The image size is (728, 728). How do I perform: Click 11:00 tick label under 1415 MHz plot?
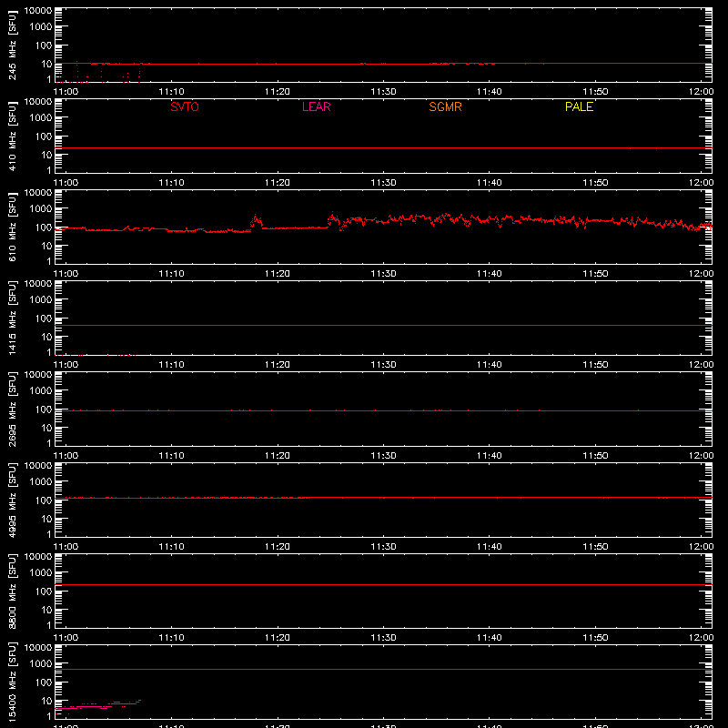coord(66,365)
